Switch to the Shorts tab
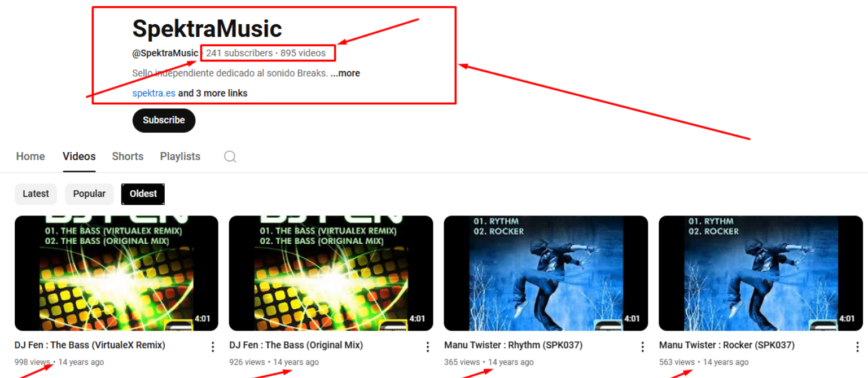Screen dimensions: 868x378 [x=128, y=156]
